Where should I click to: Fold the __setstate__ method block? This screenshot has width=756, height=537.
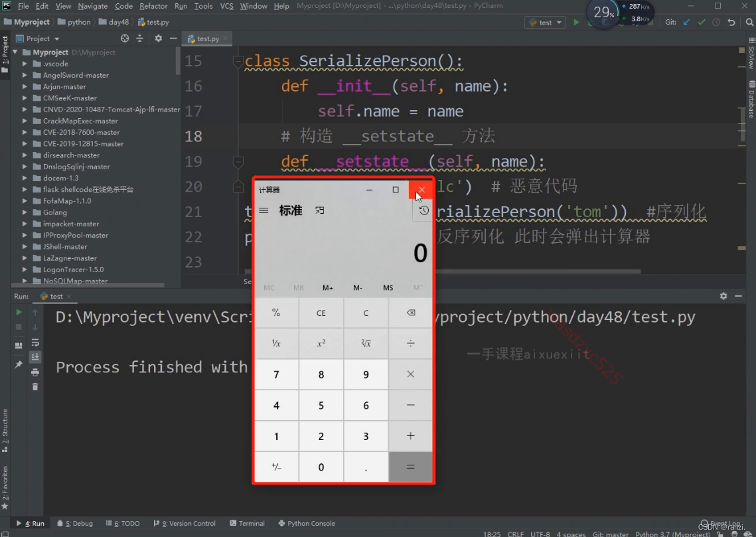coord(238,161)
